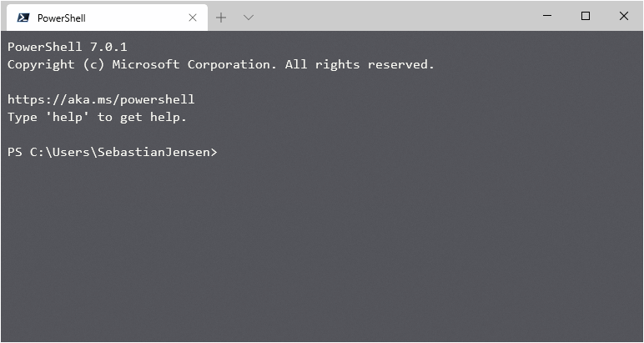The height and width of the screenshot is (343, 644).
Task: Maximize the terminal window
Action: 586,16
